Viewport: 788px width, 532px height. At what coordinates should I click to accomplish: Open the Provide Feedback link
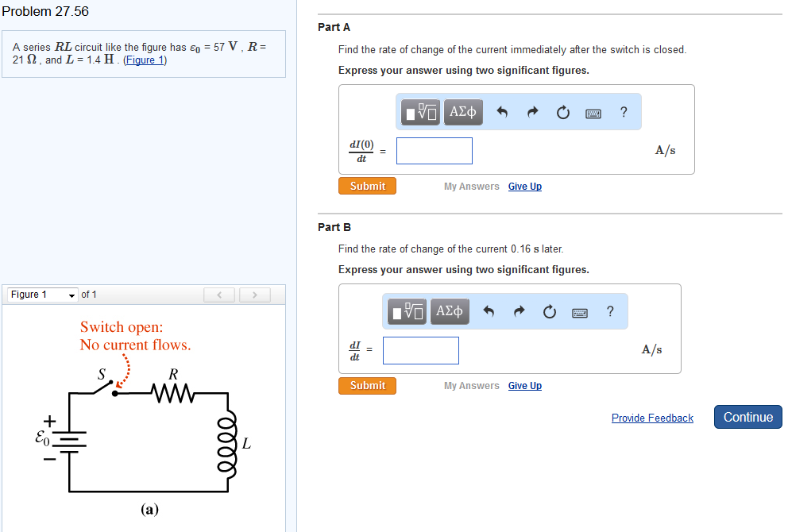(652, 418)
